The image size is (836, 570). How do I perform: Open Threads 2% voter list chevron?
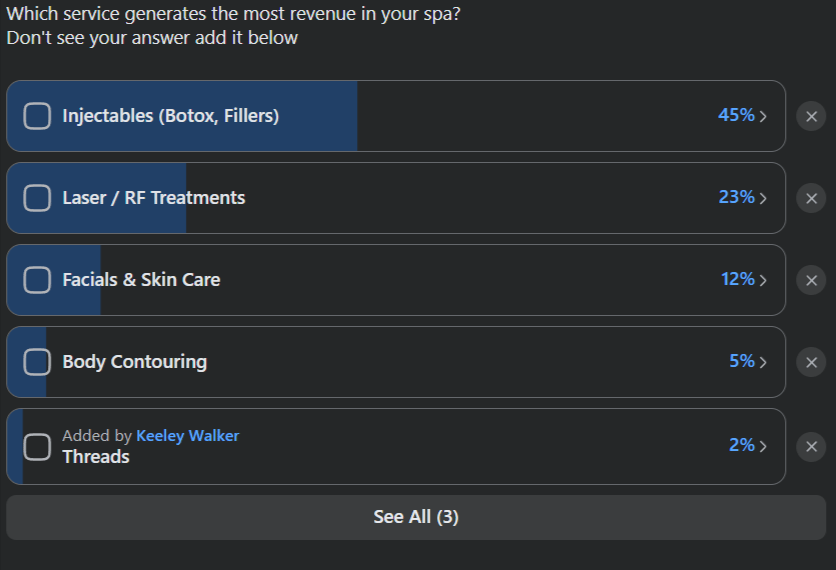point(763,446)
